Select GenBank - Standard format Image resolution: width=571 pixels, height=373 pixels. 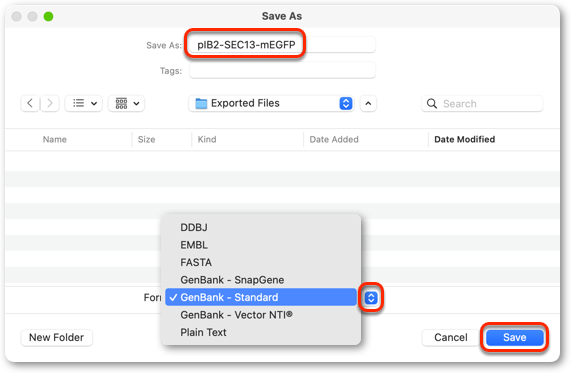pos(261,297)
